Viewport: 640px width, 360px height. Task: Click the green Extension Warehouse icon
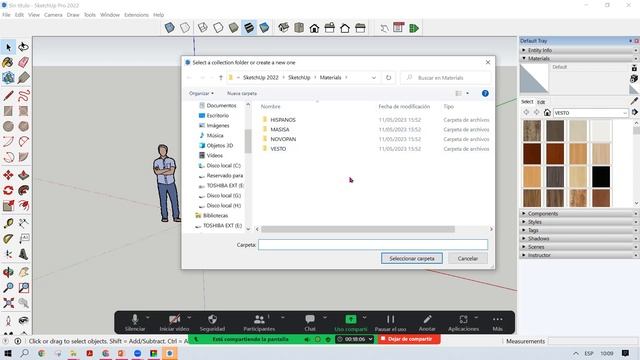(414, 28)
